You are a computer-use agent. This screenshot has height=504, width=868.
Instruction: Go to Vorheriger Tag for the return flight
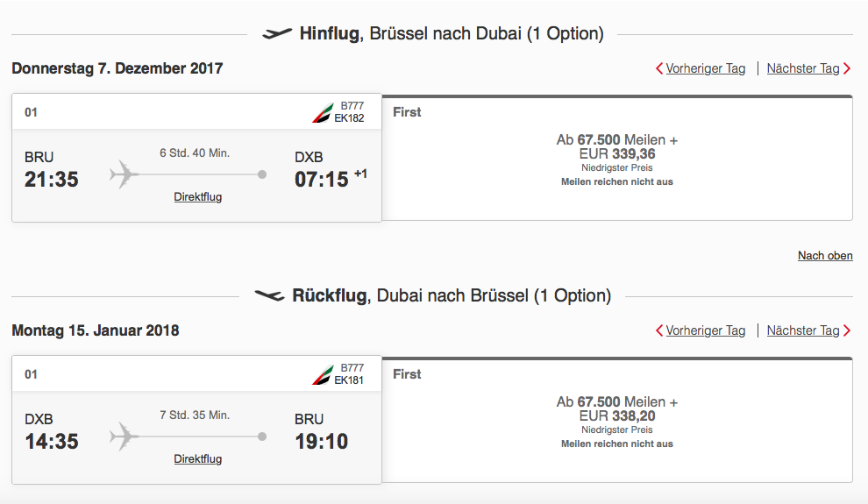tap(705, 330)
